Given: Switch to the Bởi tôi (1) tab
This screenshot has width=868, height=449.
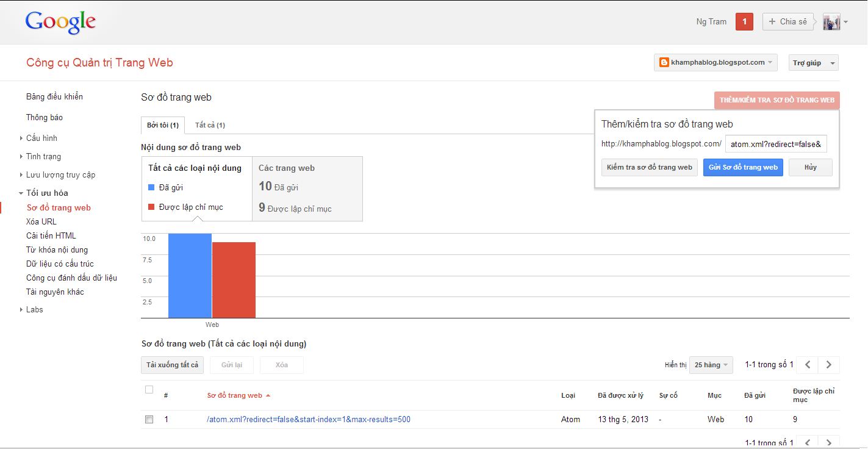Looking at the screenshot, I should pos(163,125).
